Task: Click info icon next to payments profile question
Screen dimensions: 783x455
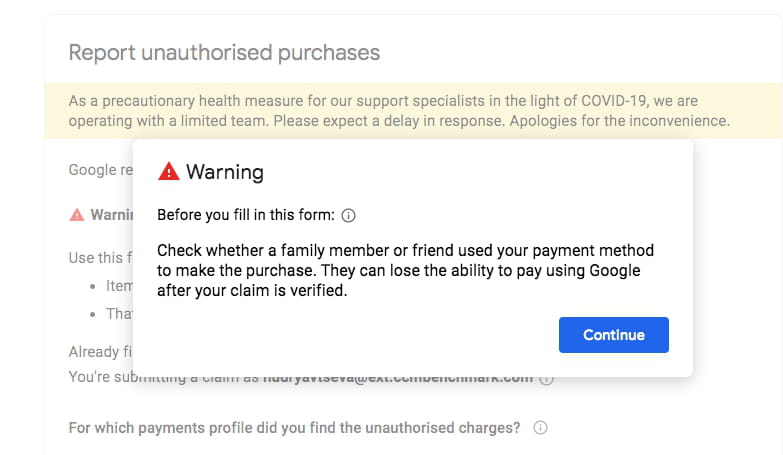Action: 540,428
